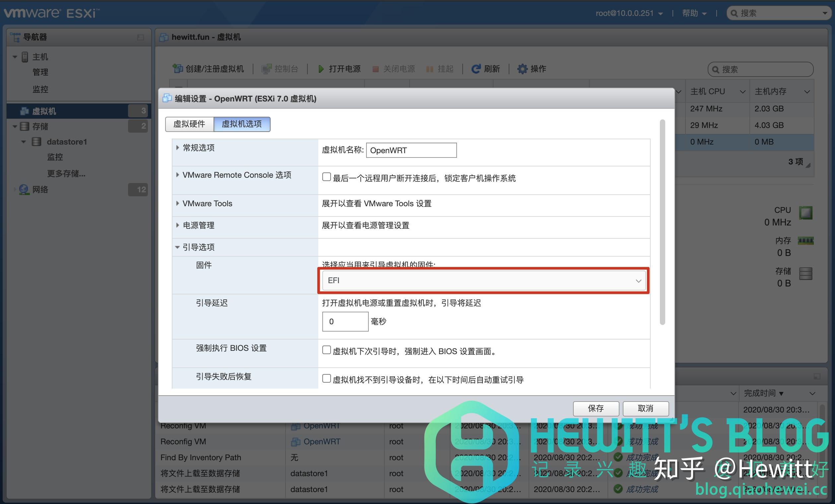This screenshot has height=504, width=835.
Task: Click the Virtual Machines icon in navigator
Action: tap(24, 111)
